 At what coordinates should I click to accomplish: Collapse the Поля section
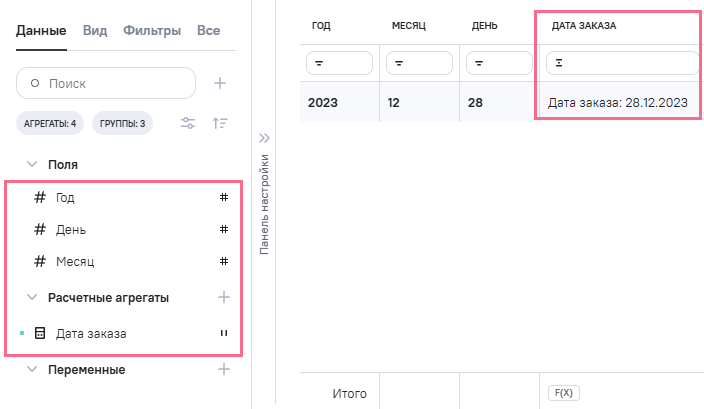point(32,164)
